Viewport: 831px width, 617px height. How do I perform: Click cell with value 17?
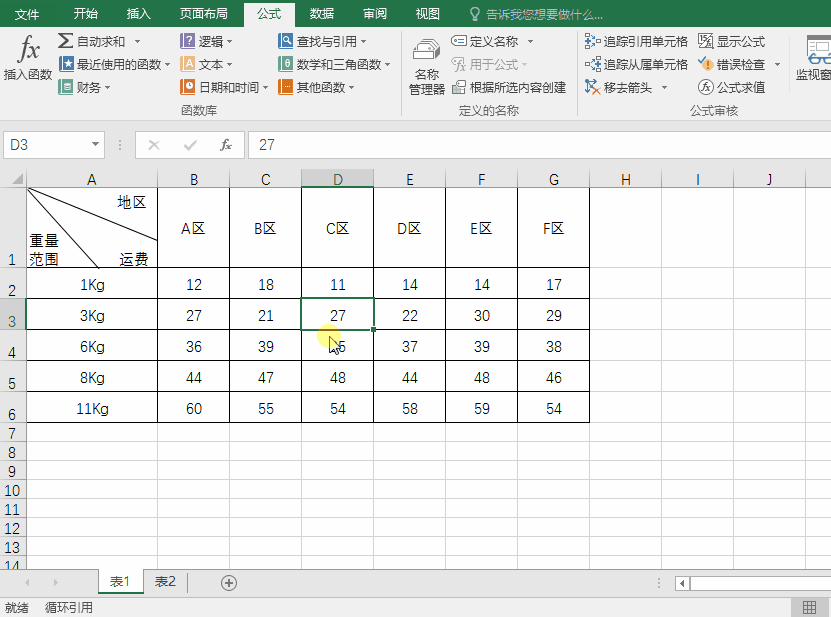(x=553, y=284)
